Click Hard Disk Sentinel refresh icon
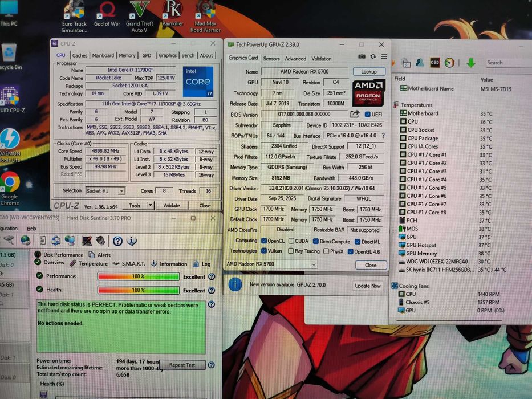 [56, 240]
